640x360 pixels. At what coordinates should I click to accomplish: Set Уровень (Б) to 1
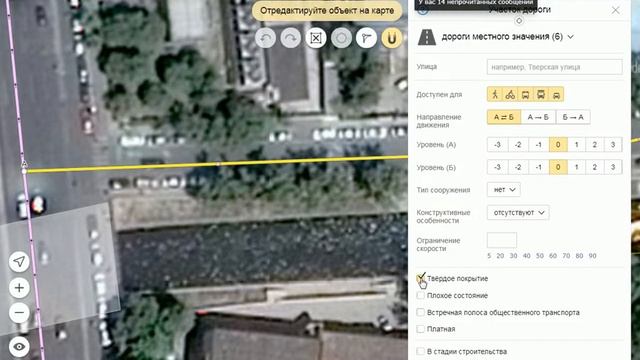576,167
